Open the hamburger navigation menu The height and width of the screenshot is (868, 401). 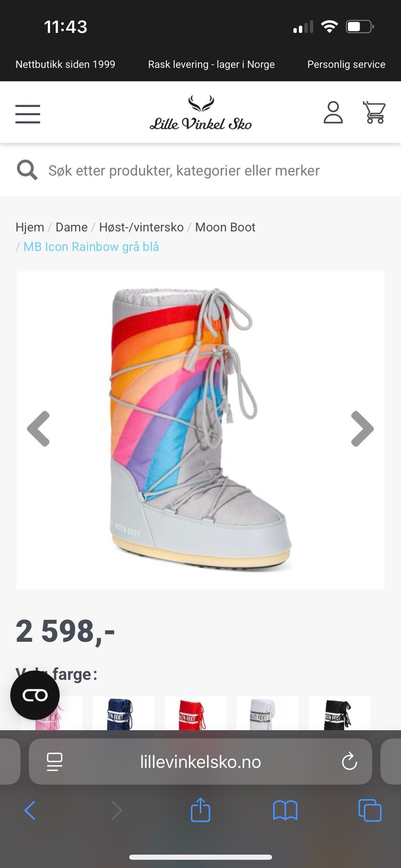pyautogui.click(x=28, y=114)
